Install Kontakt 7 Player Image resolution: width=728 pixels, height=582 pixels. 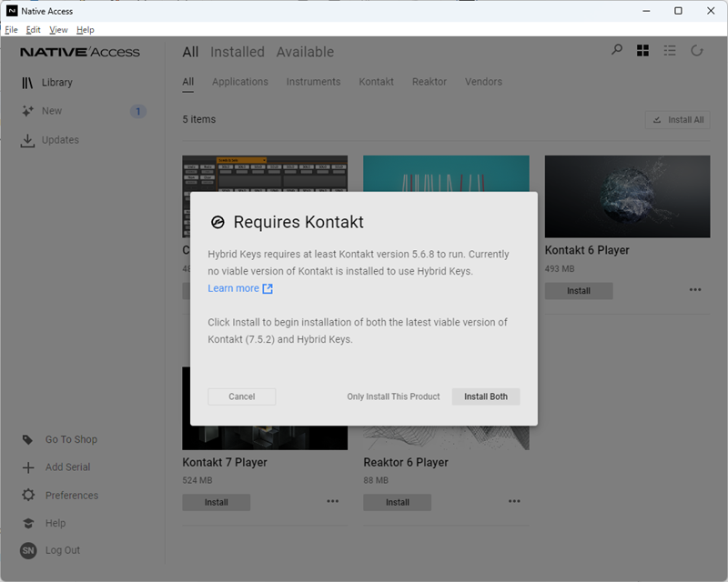[217, 503]
